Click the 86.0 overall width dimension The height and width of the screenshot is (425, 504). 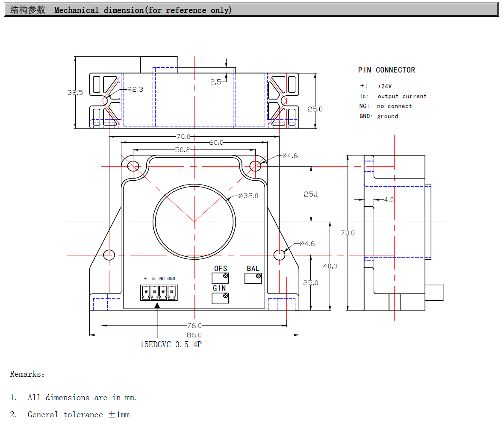[194, 335]
